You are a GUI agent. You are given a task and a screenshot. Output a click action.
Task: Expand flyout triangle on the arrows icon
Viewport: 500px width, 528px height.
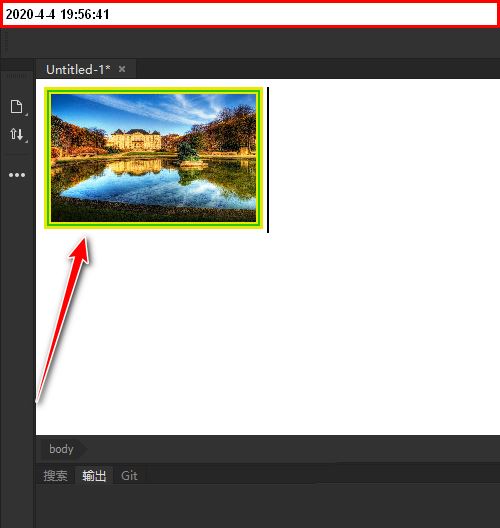pyautogui.click(x=26, y=141)
